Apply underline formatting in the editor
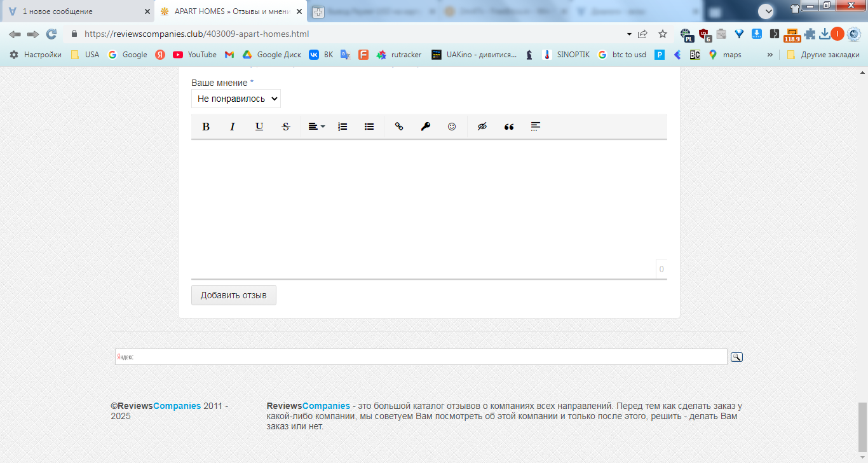 pyautogui.click(x=259, y=127)
